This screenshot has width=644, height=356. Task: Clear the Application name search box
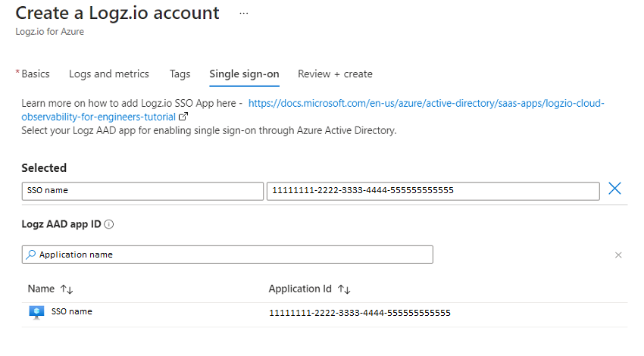click(618, 255)
